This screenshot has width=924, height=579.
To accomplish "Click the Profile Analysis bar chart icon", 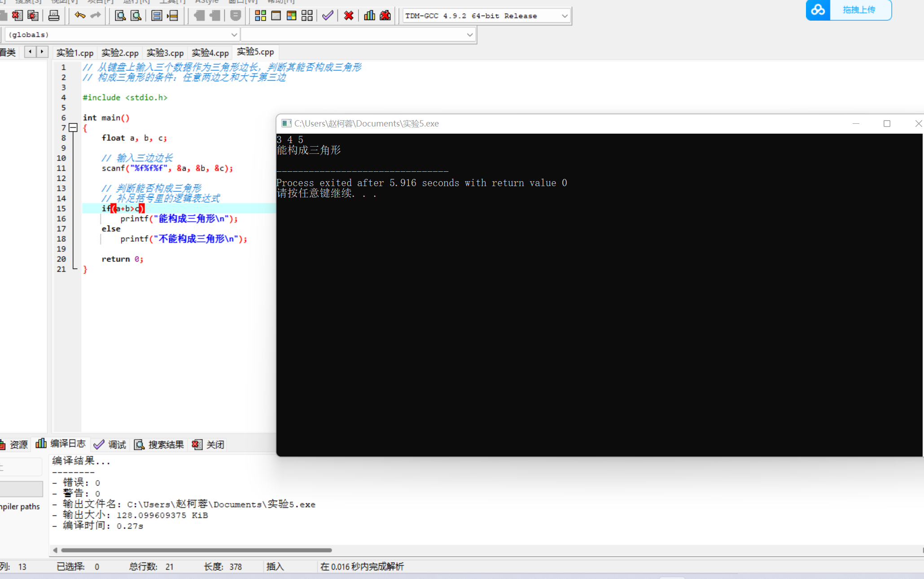I will point(369,16).
